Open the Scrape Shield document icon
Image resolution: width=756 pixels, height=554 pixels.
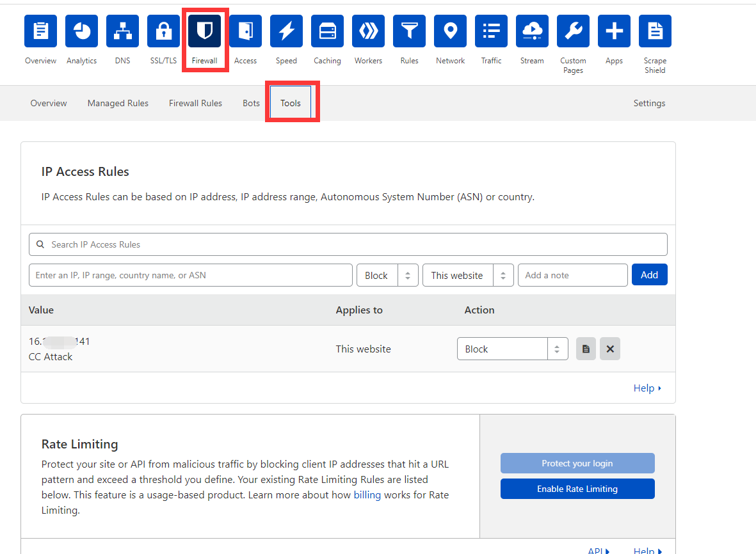[655, 31]
